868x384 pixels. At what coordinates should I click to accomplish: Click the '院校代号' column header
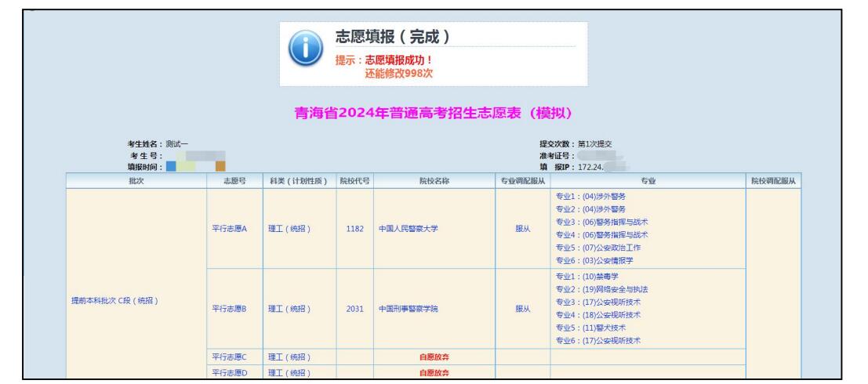tap(355, 181)
